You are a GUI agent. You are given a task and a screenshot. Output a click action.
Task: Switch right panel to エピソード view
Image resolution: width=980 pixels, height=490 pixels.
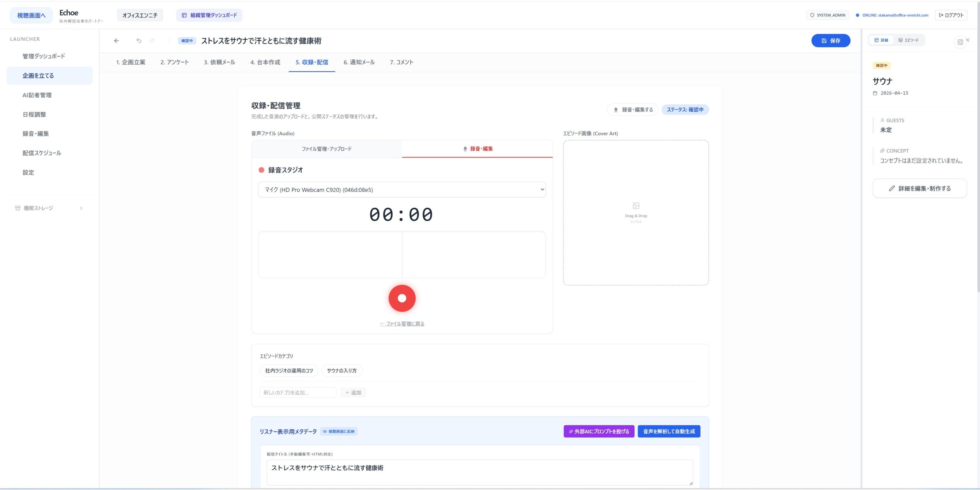pyautogui.click(x=908, y=40)
